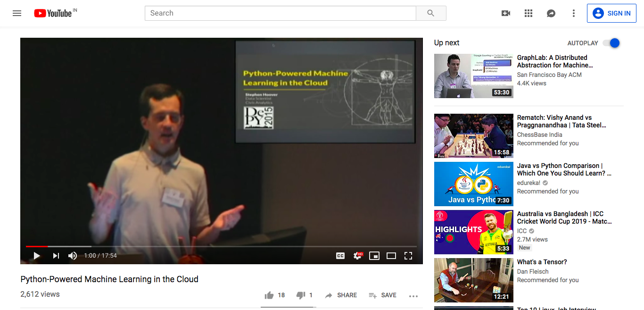
Task: Open 'Rematch: Vishy Anand vs Praggnanandhaa' title
Action: click(561, 121)
